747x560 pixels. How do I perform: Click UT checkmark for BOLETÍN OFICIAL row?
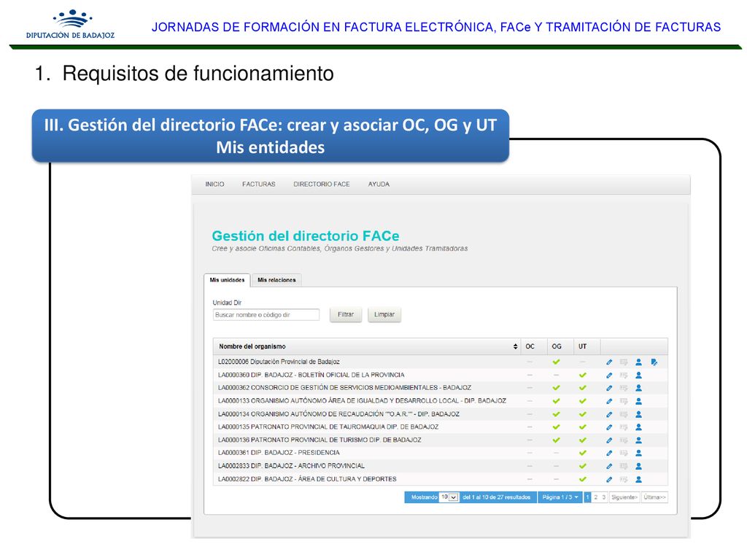tap(582, 376)
